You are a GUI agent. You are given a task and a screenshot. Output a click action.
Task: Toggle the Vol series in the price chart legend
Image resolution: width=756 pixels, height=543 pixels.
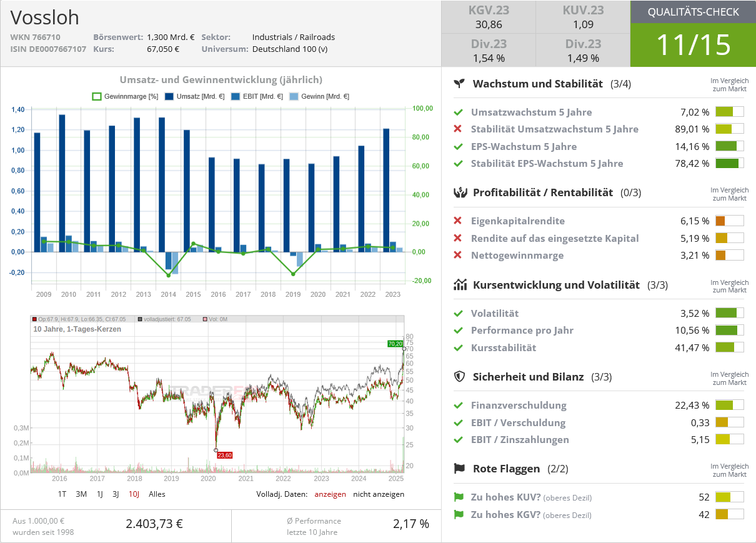tap(214, 319)
